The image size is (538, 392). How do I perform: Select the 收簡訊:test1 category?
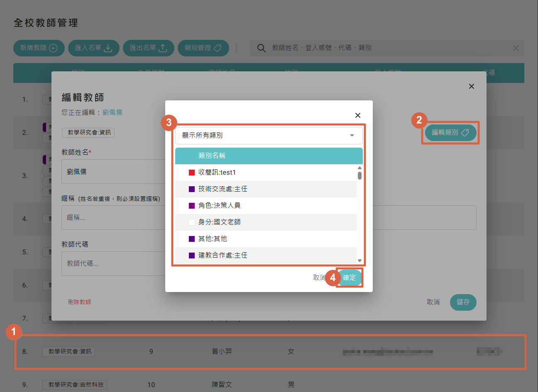217,173
